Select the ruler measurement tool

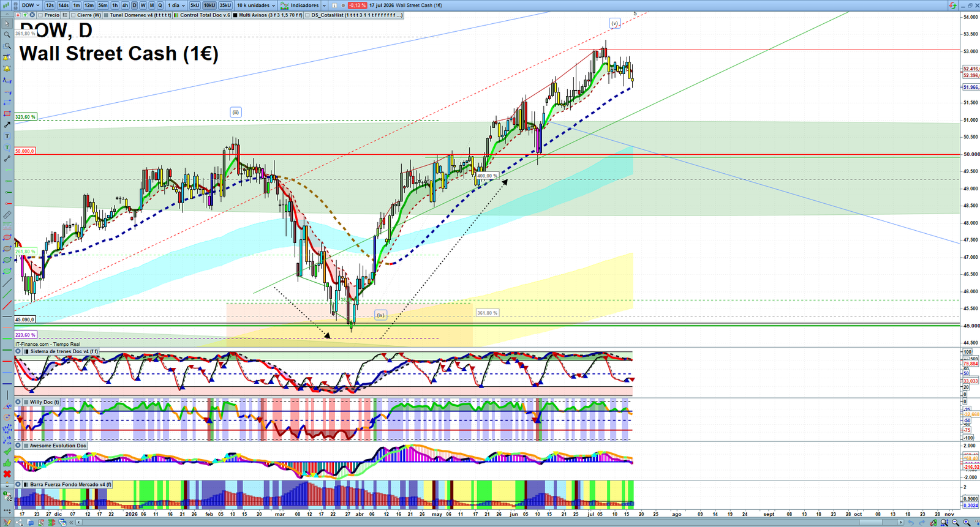[x=7, y=214]
